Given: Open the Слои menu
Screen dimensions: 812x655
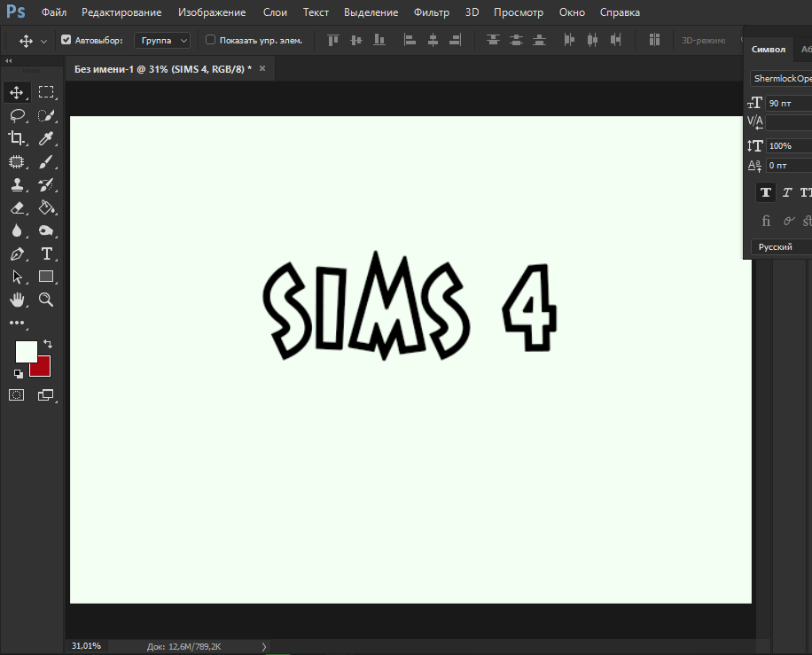Looking at the screenshot, I should pos(275,12).
